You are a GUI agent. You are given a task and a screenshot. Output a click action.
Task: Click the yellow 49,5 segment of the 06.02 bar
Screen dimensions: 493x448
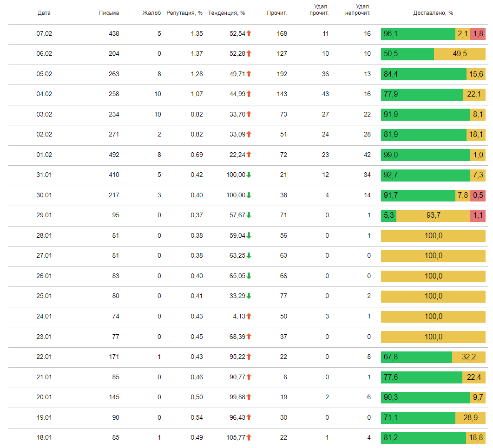(460, 54)
